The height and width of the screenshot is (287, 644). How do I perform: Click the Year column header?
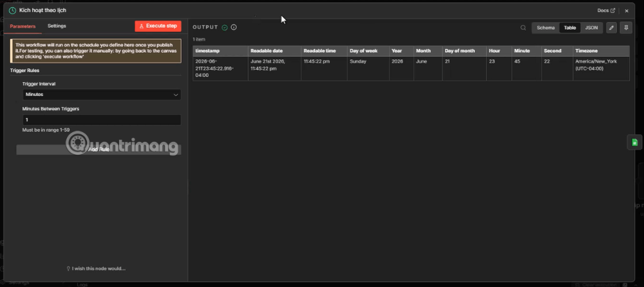(x=401, y=51)
